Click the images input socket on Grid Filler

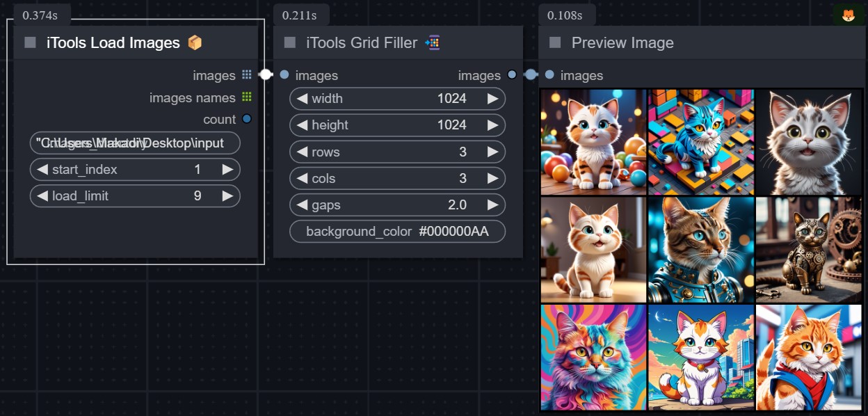click(x=284, y=75)
